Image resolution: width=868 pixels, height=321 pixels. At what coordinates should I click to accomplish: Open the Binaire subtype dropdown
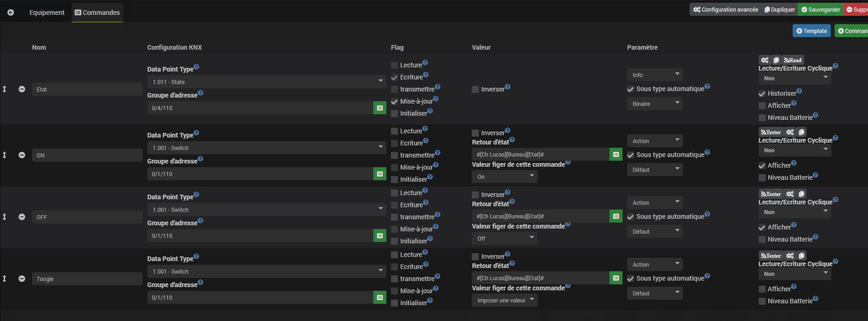point(654,104)
